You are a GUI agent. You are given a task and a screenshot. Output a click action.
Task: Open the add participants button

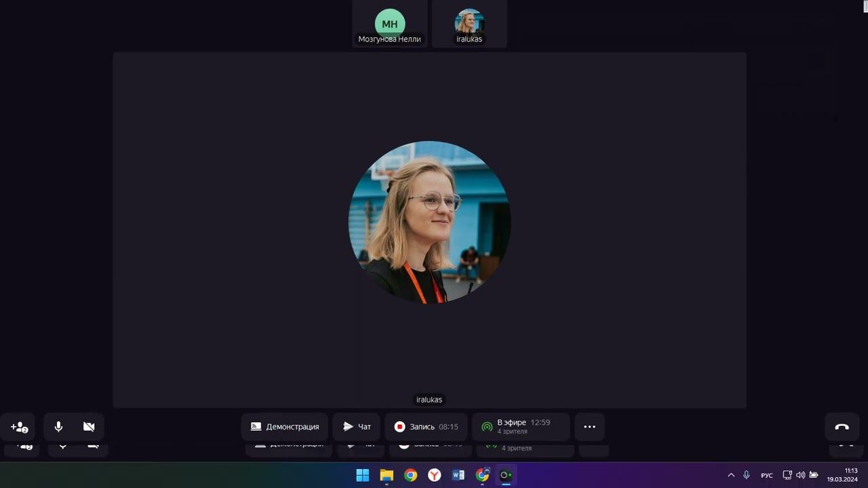pos(19,427)
